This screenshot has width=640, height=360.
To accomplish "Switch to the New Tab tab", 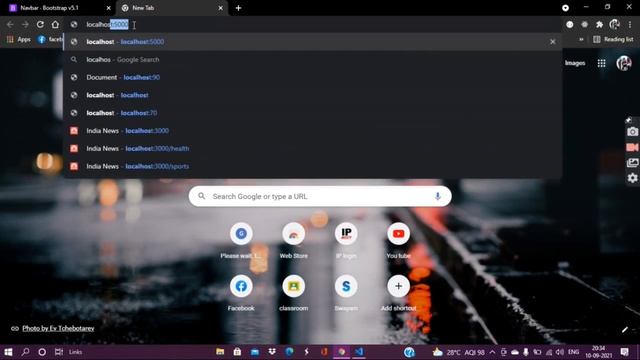I will click(171, 8).
